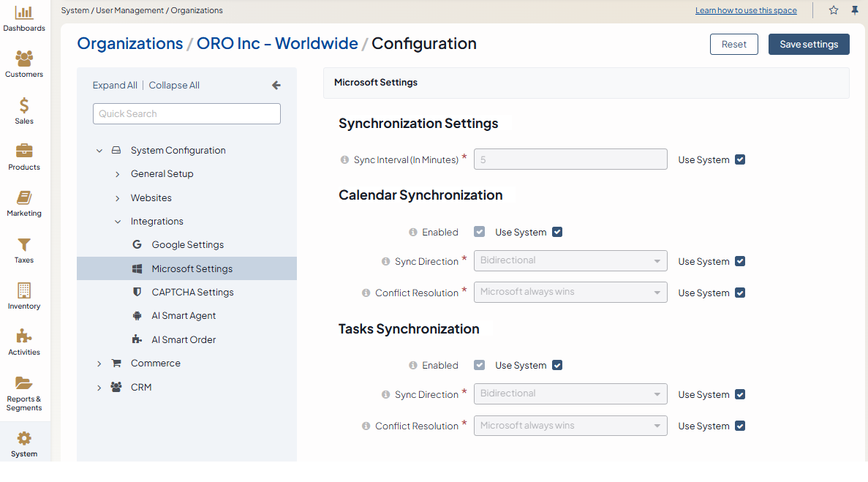
Task: Open the Customers section icon
Action: pos(24,59)
